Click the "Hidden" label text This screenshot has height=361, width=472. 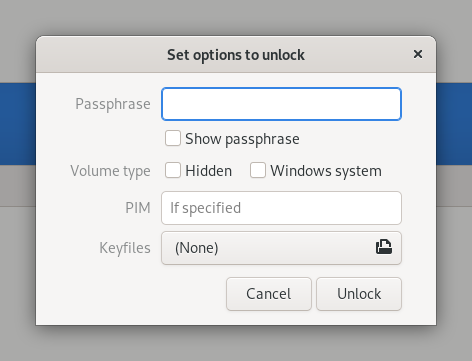click(x=209, y=171)
